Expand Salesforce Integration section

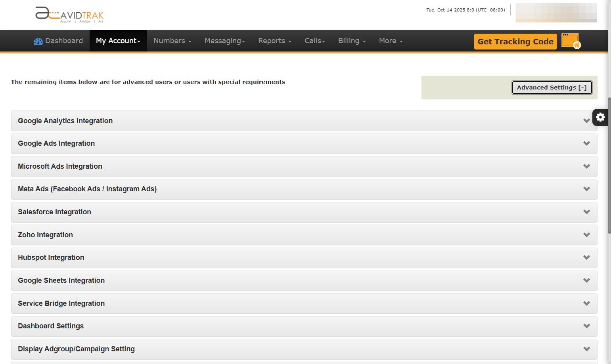coord(304,212)
